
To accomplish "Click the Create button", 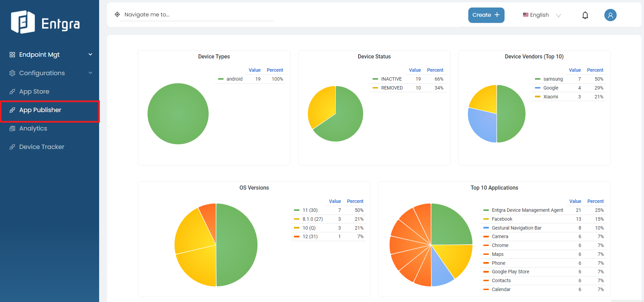I will coord(486,15).
